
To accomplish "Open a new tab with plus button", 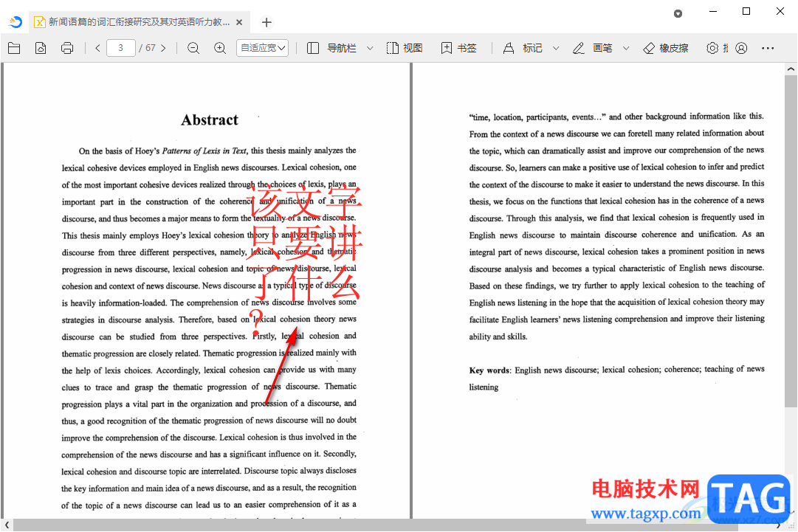I will (266, 22).
